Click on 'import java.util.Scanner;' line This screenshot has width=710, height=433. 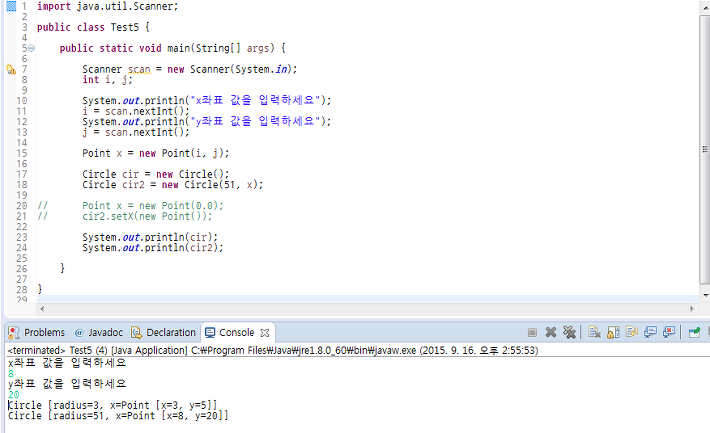108,6
